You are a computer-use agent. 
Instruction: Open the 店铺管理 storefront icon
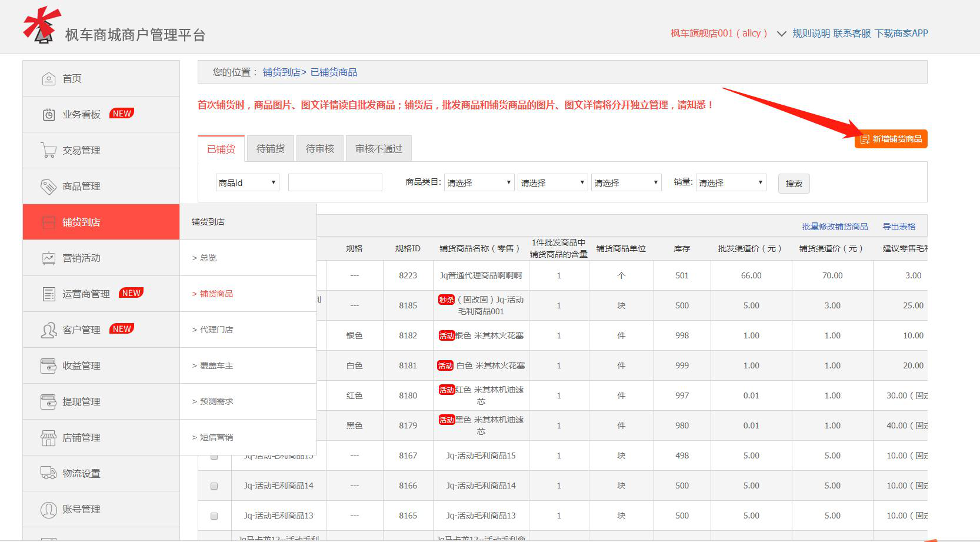pyautogui.click(x=49, y=438)
